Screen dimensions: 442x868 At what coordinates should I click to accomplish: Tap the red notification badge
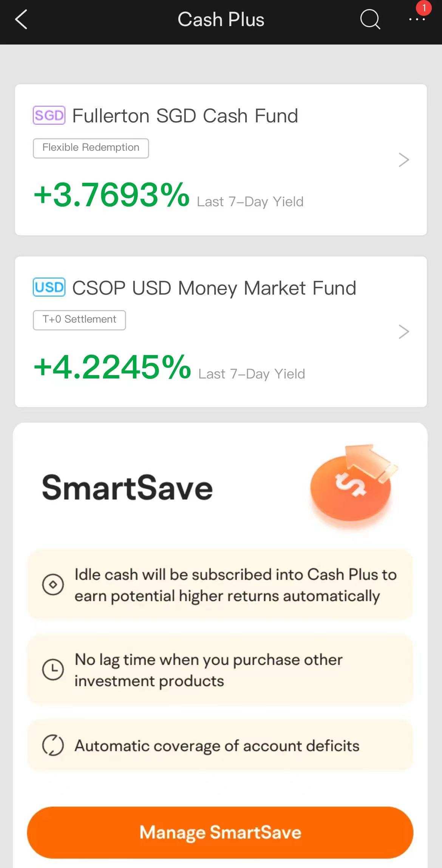[x=424, y=8]
